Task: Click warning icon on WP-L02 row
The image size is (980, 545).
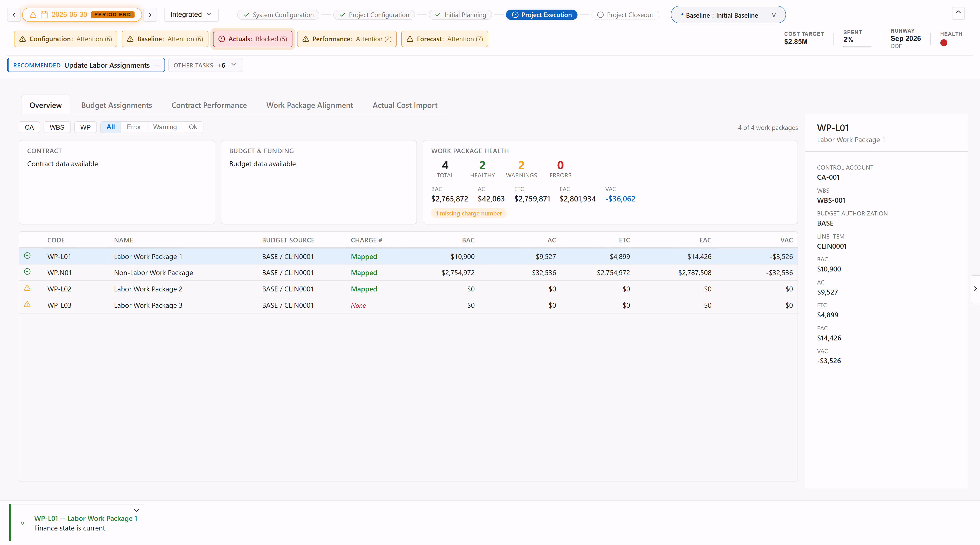Action: 27,288
